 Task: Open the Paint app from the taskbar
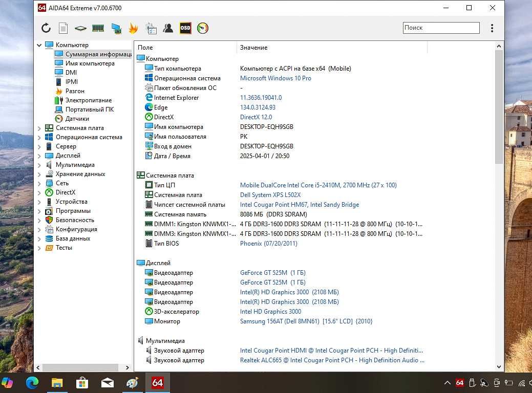coord(132,383)
